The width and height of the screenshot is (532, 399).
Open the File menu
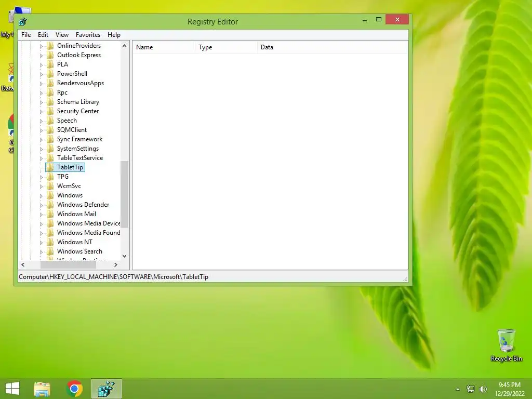pyautogui.click(x=26, y=35)
